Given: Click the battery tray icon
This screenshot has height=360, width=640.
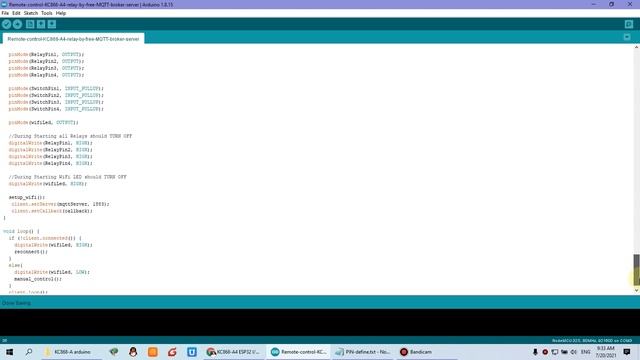Looking at the screenshot, I should coord(564,352).
